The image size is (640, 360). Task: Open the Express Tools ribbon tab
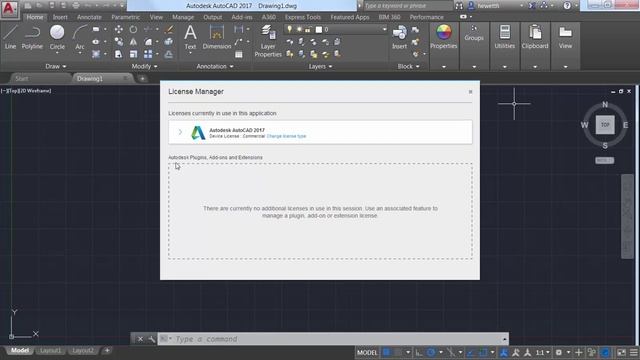pyautogui.click(x=302, y=17)
